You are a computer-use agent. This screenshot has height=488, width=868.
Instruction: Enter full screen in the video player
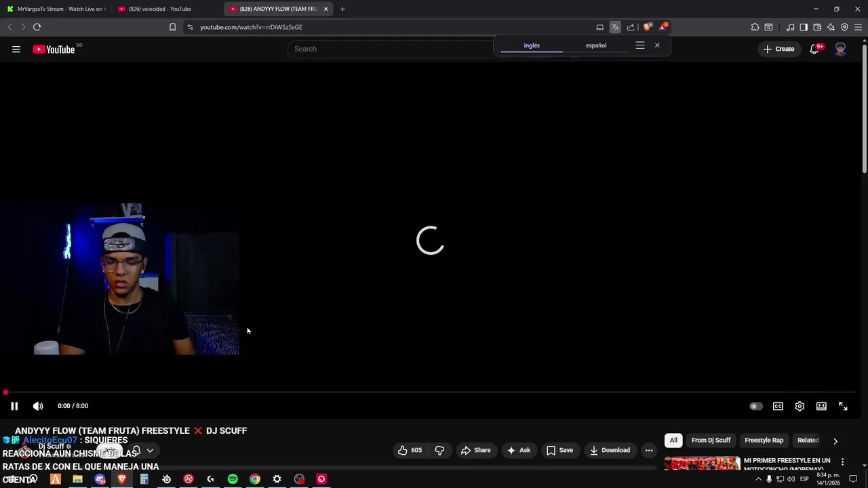[x=843, y=406]
